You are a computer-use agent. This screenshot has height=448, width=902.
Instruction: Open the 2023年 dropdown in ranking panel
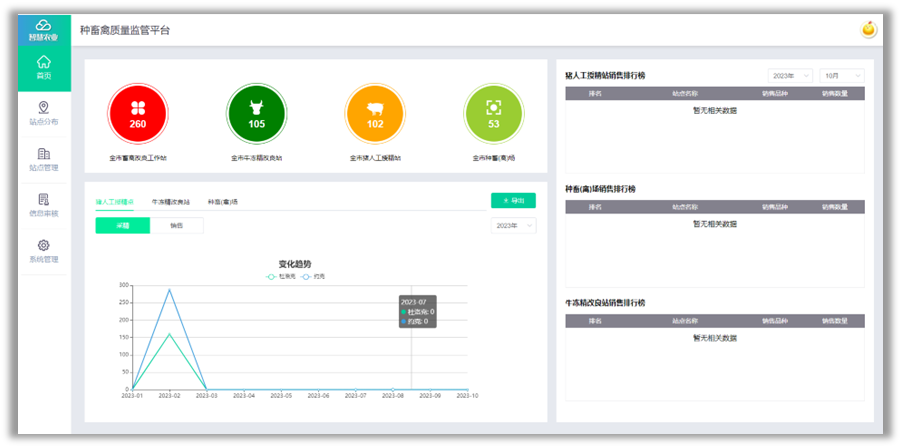click(790, 76)
